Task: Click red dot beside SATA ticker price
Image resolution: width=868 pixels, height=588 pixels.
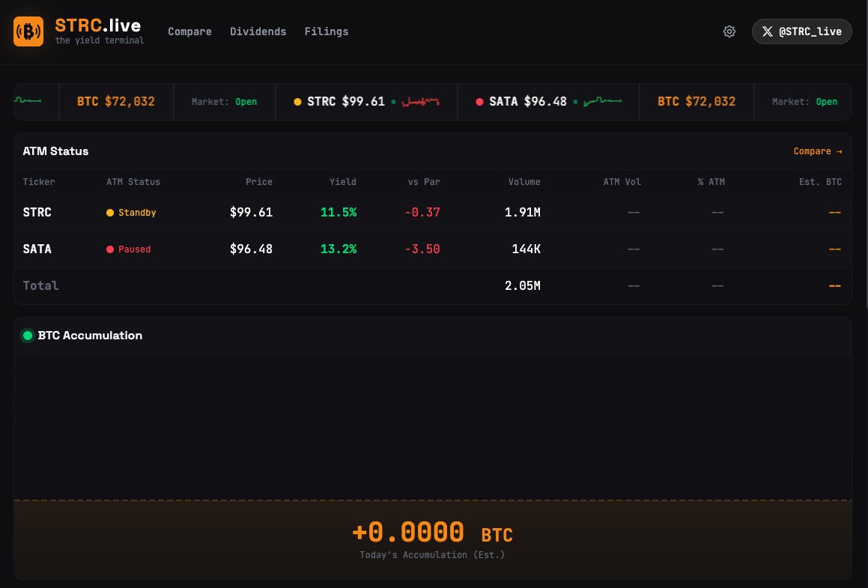Action: (x=479, y=102)
